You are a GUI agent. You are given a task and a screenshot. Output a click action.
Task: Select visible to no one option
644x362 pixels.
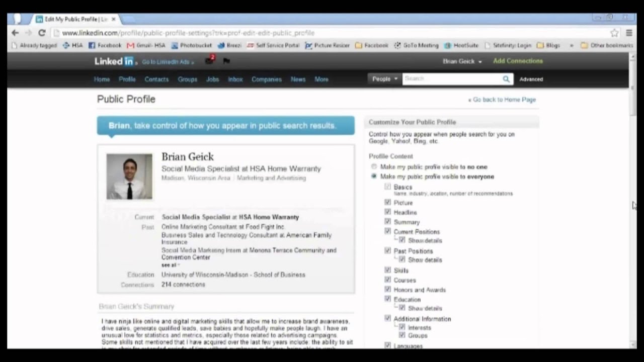tap(373, 167)
